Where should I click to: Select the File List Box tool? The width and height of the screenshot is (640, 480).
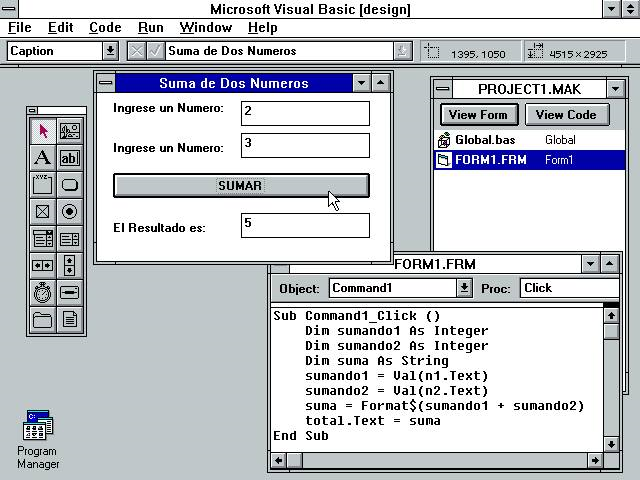point(70,320)
